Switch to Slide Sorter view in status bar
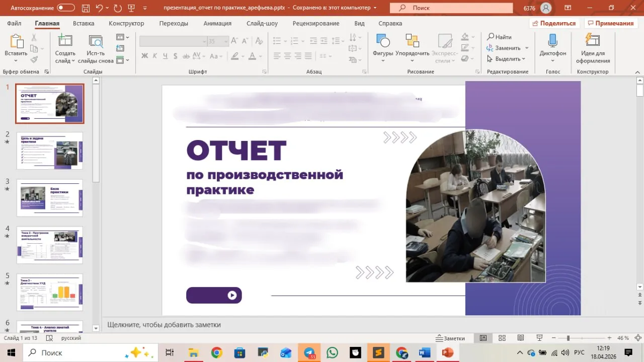Viewport: 644px width, 362px height. pyautogui.click(x=502, y=338)
